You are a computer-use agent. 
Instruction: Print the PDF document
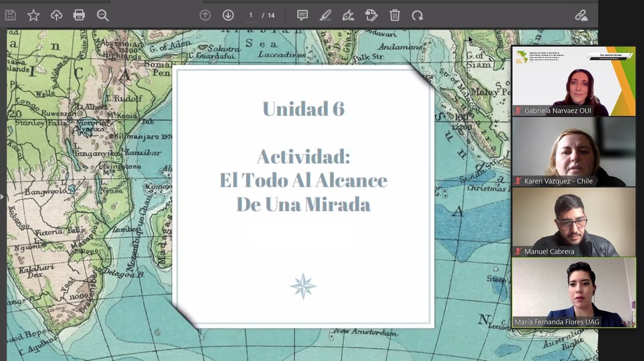coord(79,16)
